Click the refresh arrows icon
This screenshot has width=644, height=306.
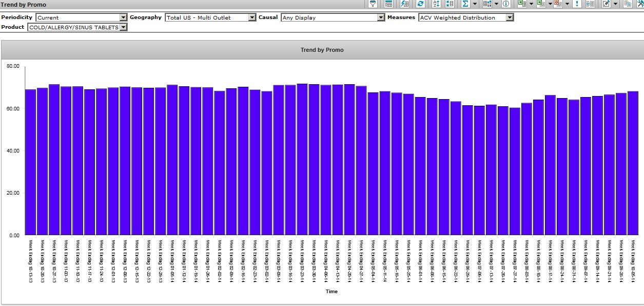(420, 4)
